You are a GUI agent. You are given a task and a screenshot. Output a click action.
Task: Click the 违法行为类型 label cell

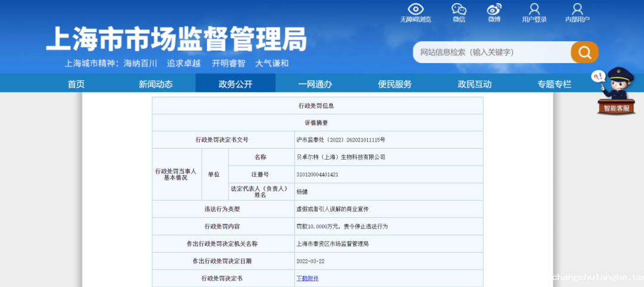pyautogui.click(x=222, y=209)
